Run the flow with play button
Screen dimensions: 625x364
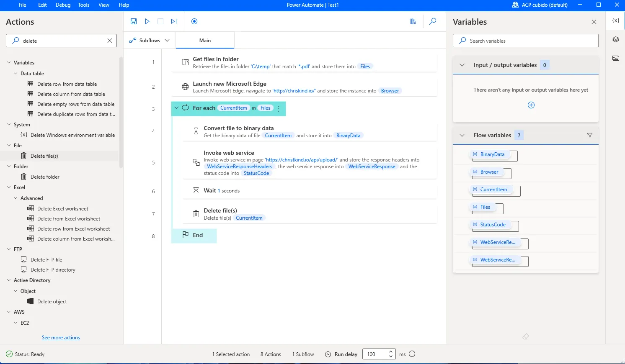point(147,21)
